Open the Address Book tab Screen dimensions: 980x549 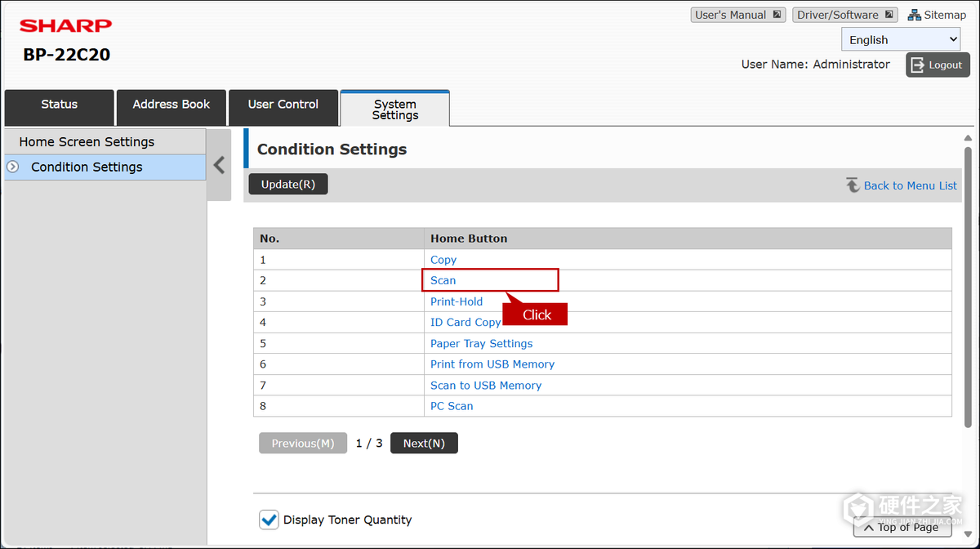(x=171, y=107)
